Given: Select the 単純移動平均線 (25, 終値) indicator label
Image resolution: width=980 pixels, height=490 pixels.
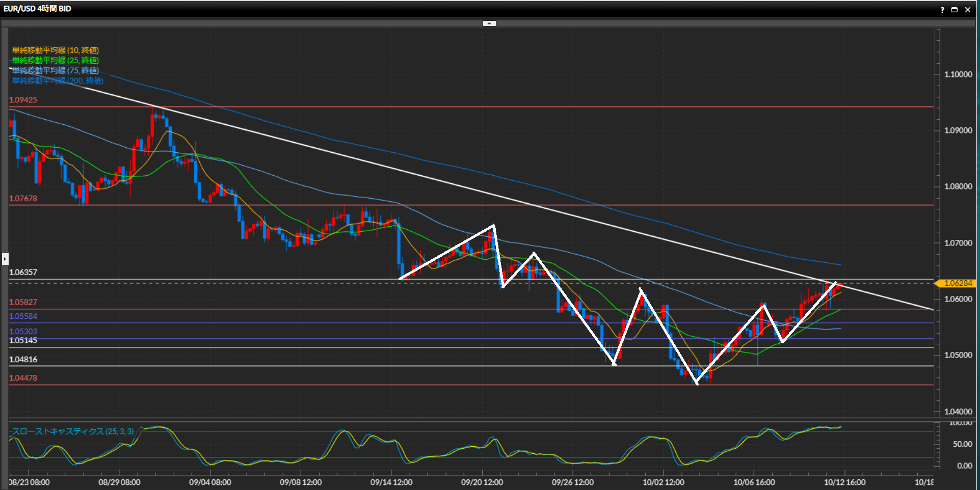Looking at the screenshot, I should [x=56, y=61].
